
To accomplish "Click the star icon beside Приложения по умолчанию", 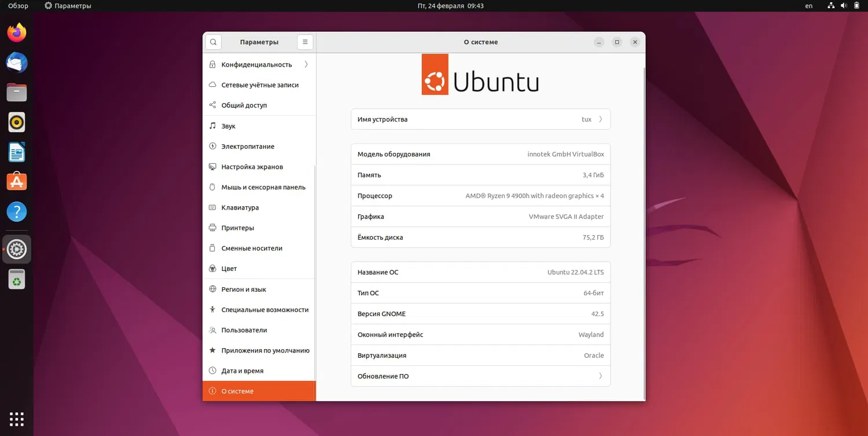I will 212,350.
